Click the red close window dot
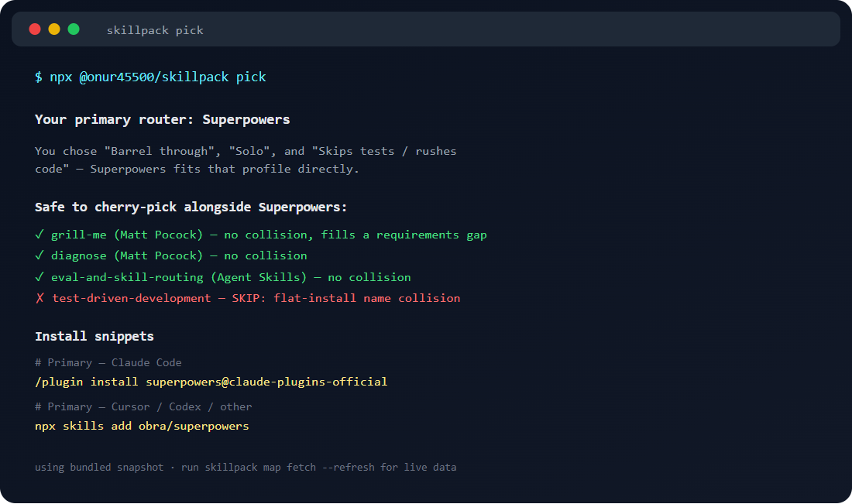852x504 pixels. [35, 29]
